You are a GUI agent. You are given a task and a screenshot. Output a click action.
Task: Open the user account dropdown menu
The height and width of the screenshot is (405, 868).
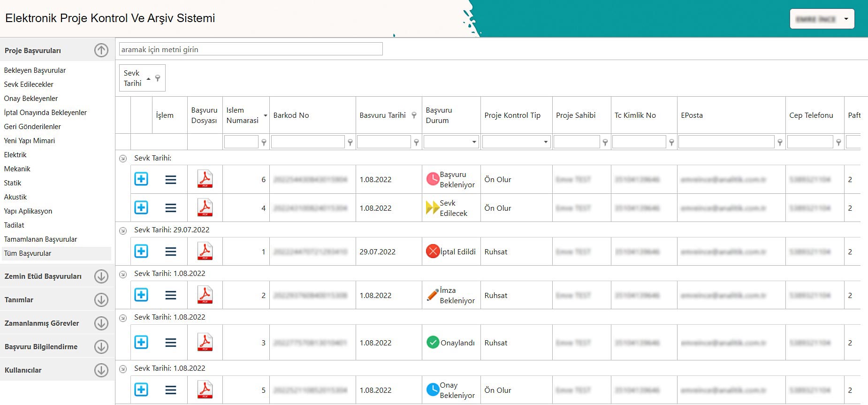pyautogui.click(x=822, y=19)
